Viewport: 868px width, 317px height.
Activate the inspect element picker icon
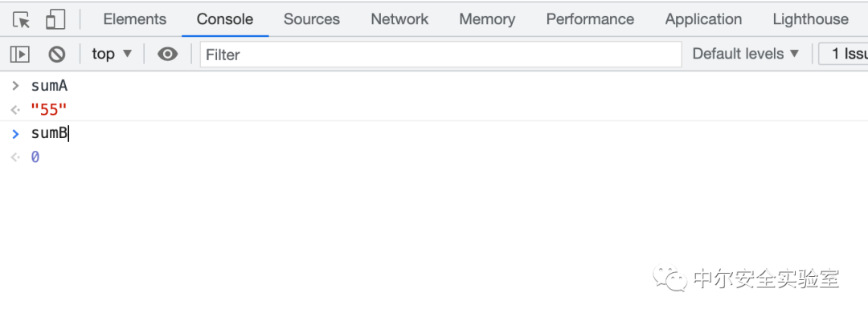pyautogui.click(x=22, y=19)
